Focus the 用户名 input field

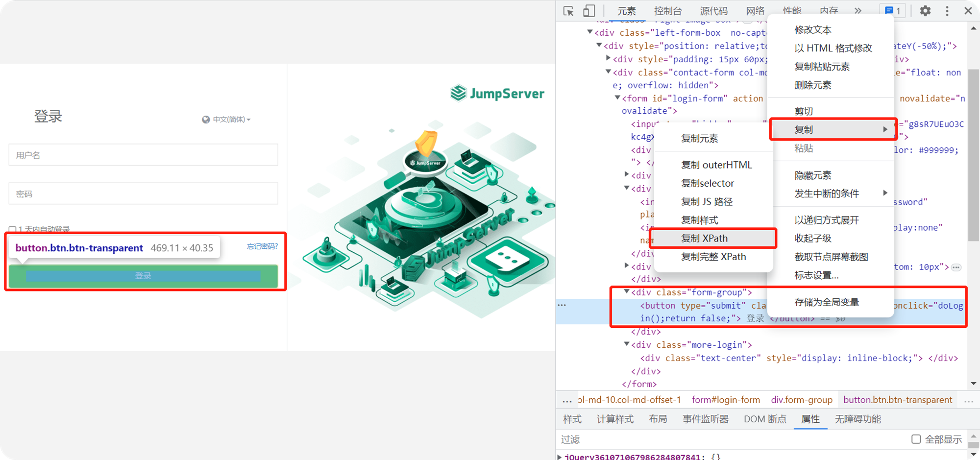click(x=143, y=155)
